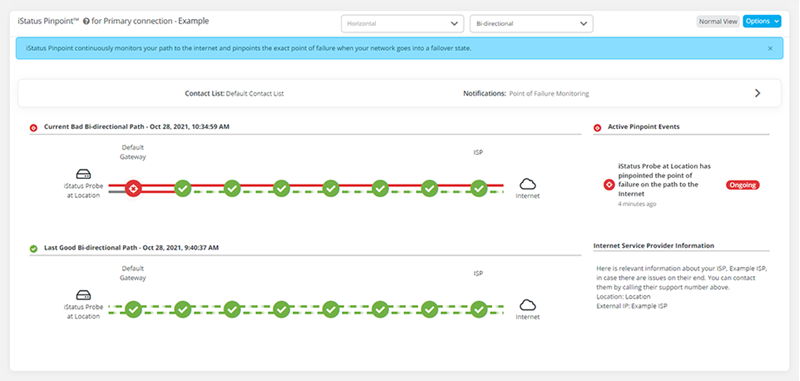Click the fourth hop green check in Current Bad Path
The height and width of the screenshot is (381, 800).
tap(282, 188)
